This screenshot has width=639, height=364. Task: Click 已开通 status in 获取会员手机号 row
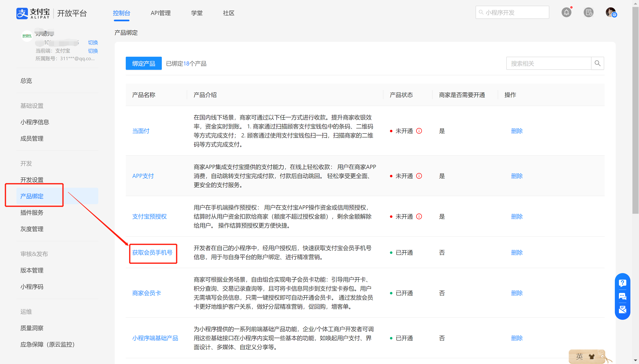404,252
